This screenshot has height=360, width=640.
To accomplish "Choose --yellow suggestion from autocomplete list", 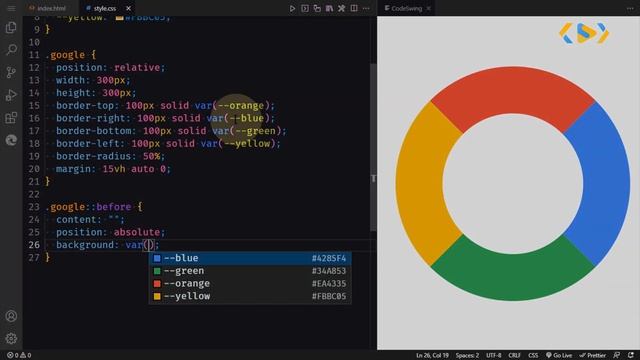I will [x=250, y=296].
